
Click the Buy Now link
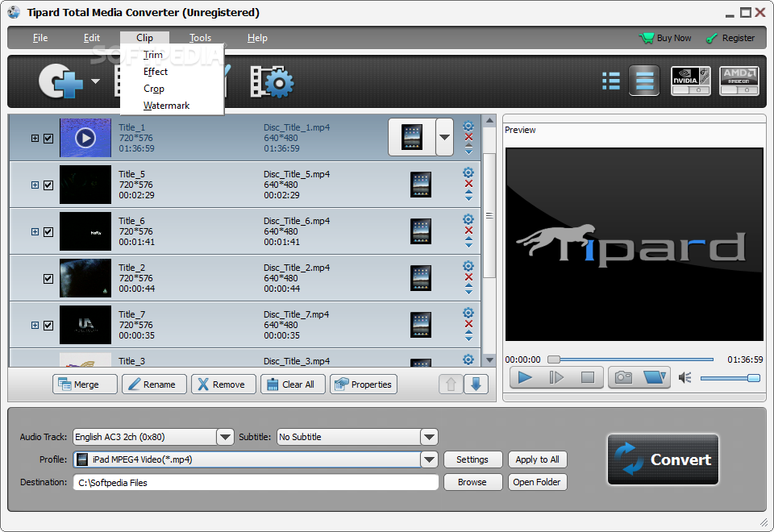click(x=665, y=38)
